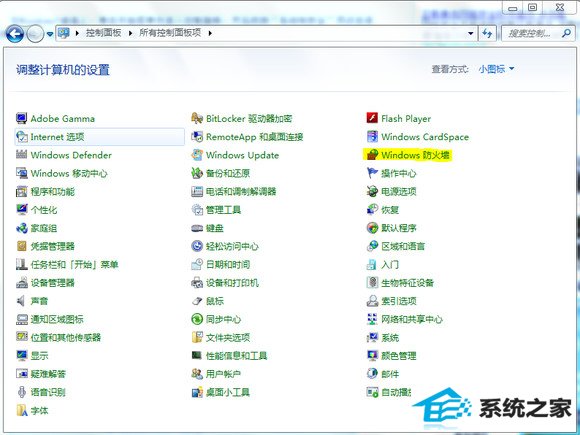Open 显示 link
This screenshot has width=580, height=435.
pyautogui.click(x=39, y=355)
